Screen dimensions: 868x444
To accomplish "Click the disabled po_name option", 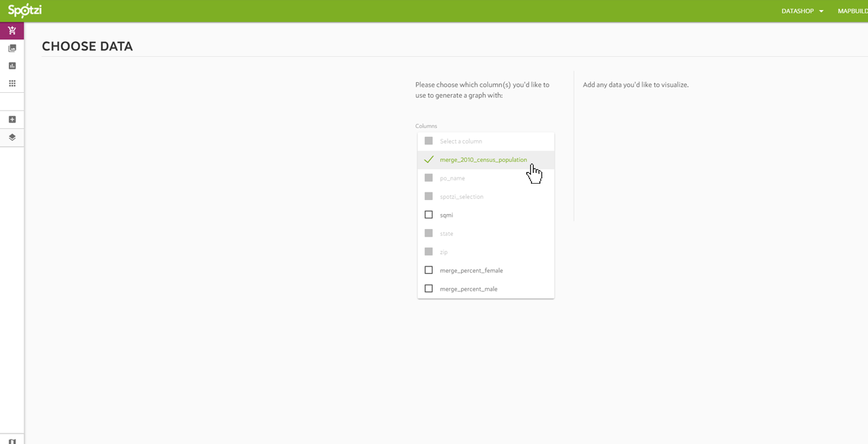I will click(x=486, y=178).
